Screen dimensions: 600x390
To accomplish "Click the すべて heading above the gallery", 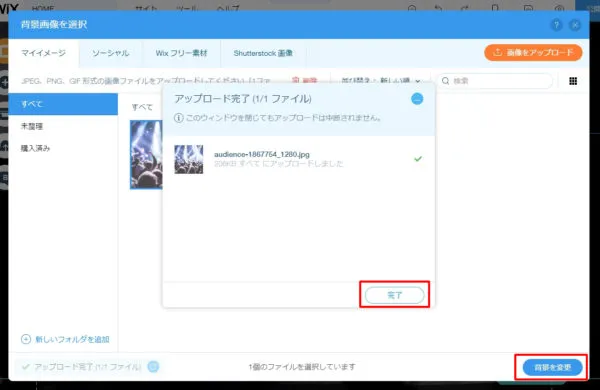I will [x=142, y=107].
